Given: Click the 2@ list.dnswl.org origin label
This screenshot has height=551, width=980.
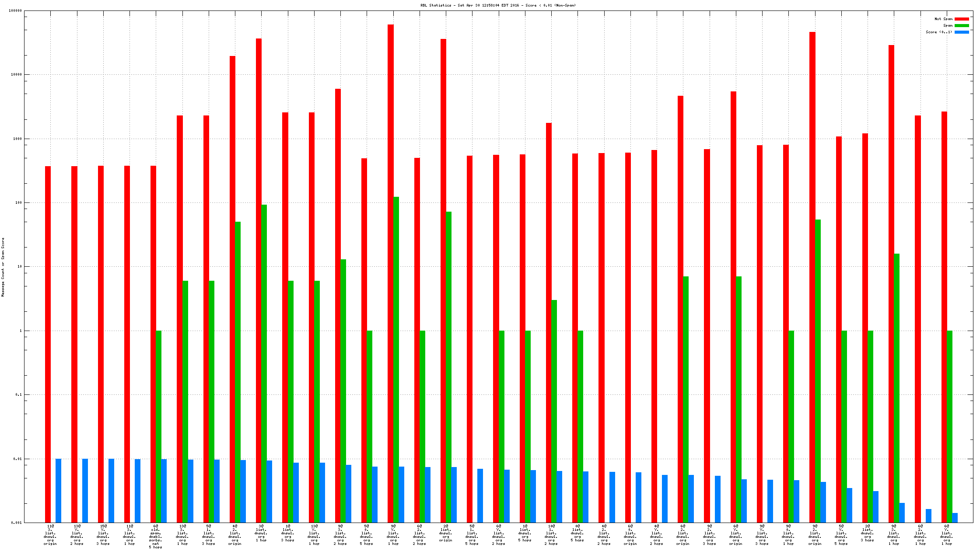Looking at the screenshot, I should point(446,533).
